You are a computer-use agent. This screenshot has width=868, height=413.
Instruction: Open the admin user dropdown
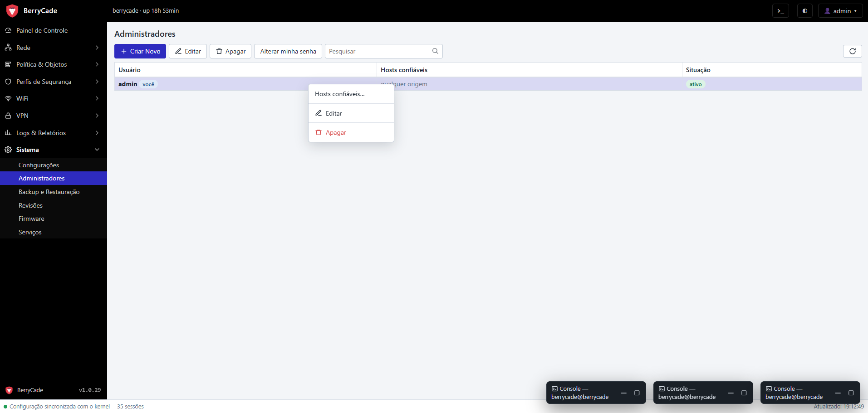[x=840, y=11]
